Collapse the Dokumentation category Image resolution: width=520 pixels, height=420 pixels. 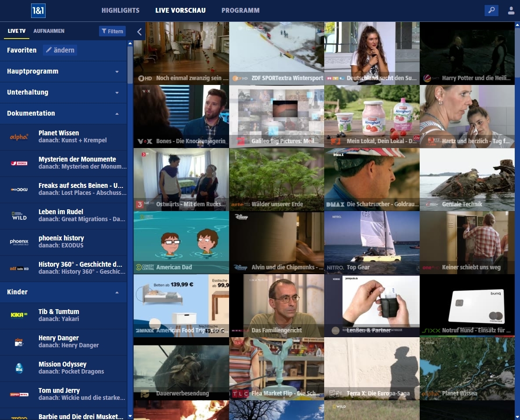click(x=117, y=113)
